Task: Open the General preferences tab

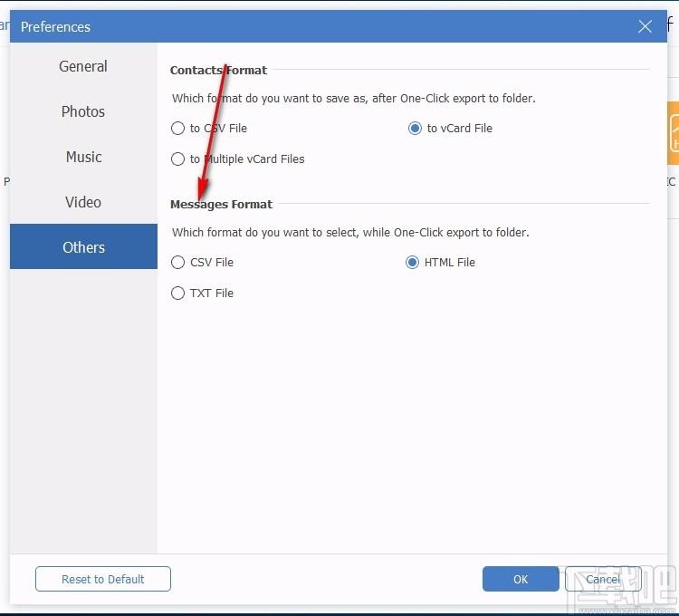Action: (83, 66)
